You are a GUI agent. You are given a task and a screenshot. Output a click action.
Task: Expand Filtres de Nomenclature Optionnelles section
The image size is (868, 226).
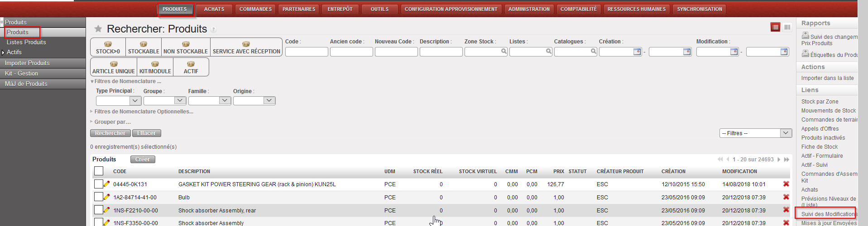144,112
